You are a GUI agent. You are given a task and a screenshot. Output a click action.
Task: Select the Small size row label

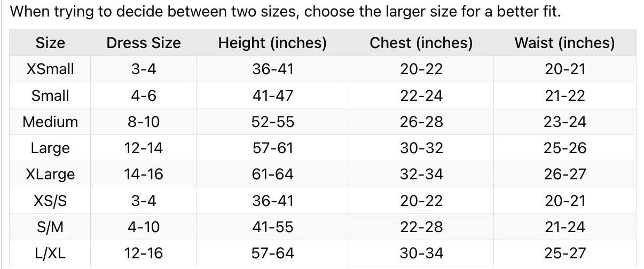pyautogui.click(x=50, y=96)
